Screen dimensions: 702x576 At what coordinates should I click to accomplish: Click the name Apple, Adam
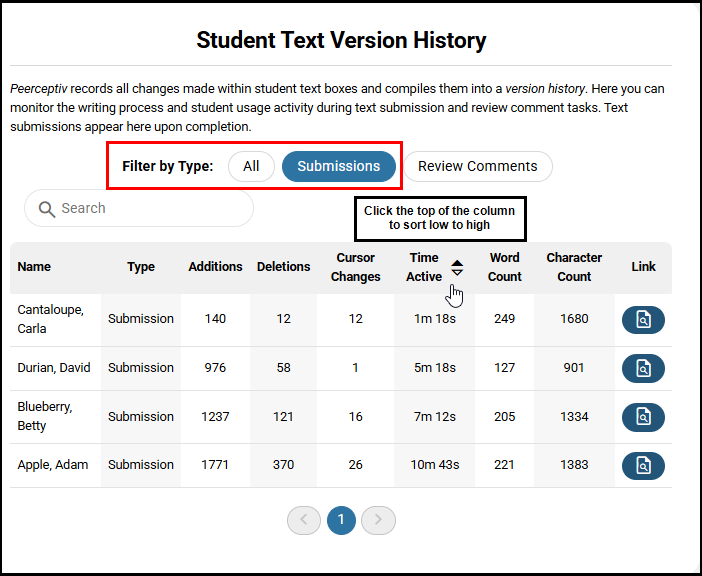53,465
